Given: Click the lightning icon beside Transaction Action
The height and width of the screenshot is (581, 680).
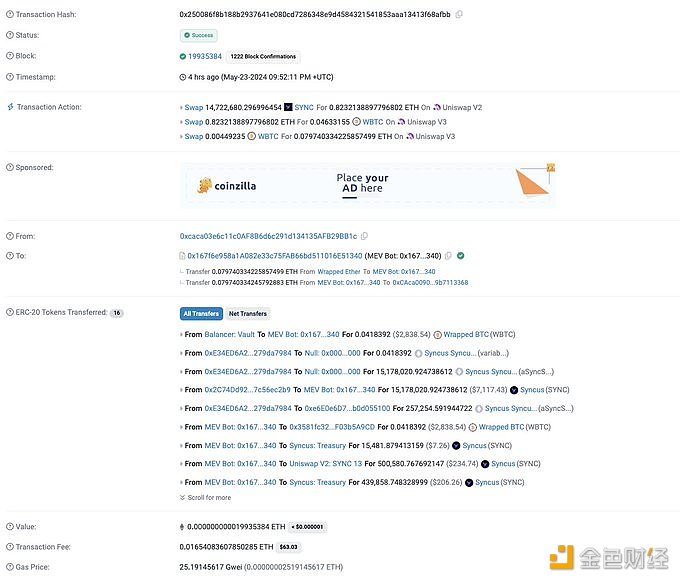Looking at the screenshot, I should point(10,107).
